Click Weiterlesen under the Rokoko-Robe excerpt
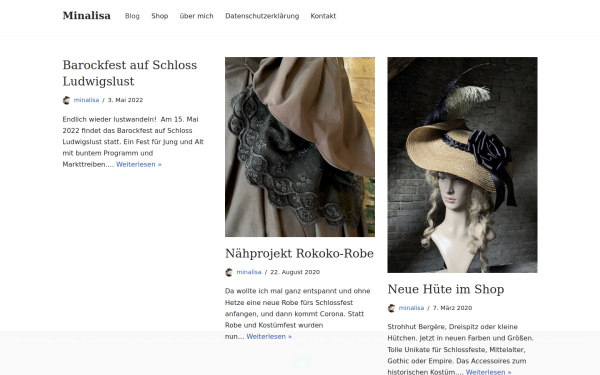Viewport: 600px width, 375px height. coord(269,336)
